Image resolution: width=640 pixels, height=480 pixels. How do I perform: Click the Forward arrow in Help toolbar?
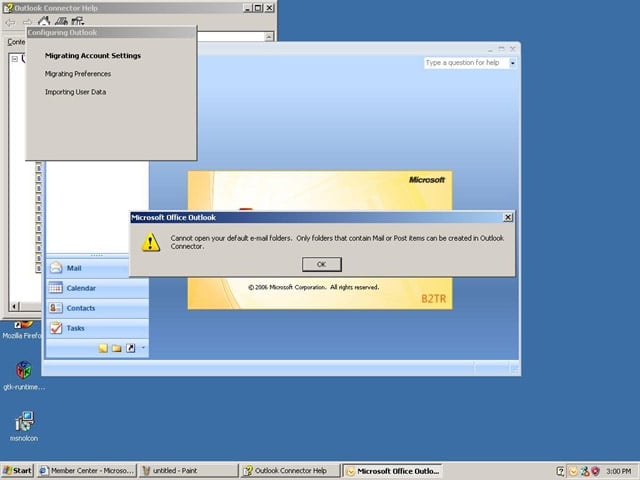tap(27, 22)
